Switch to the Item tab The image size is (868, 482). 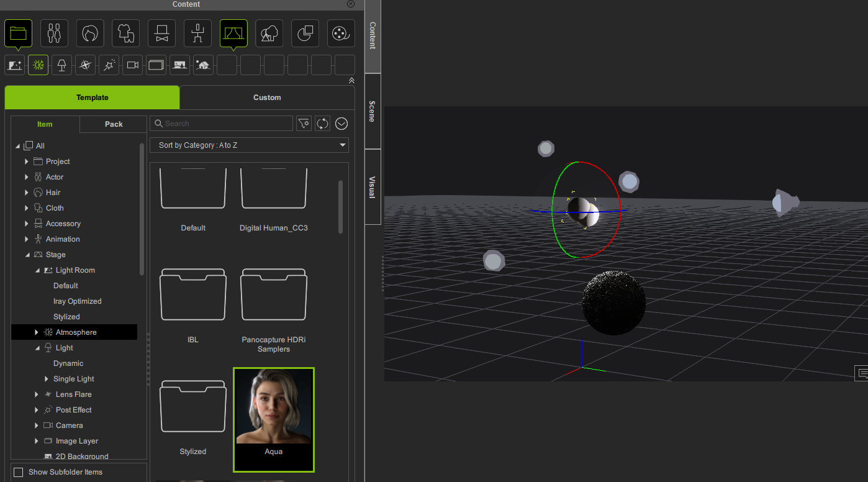click(x=45, y=124)
